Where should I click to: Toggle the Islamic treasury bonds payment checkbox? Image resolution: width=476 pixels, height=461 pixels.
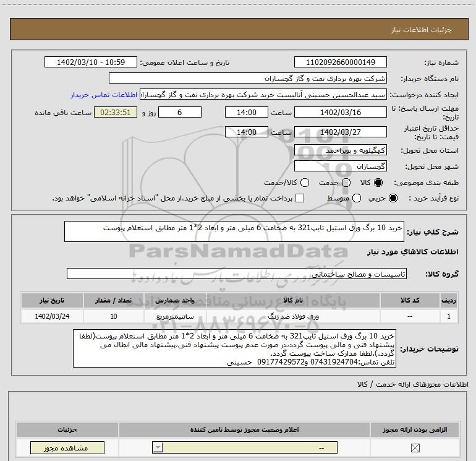tap(300, 198)
